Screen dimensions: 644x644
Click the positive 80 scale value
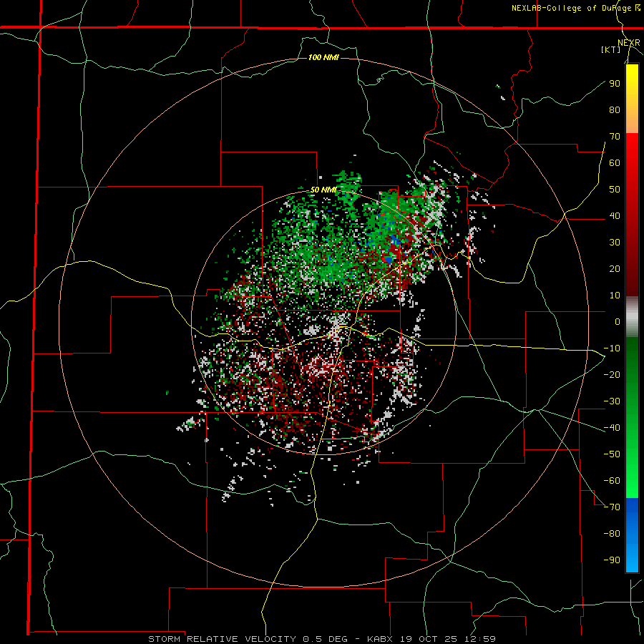(615, 109)
